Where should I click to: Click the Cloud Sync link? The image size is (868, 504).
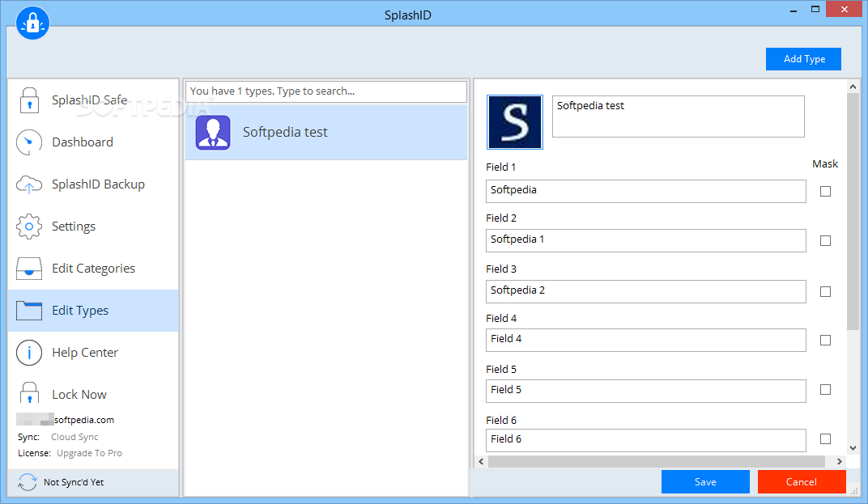coord(74,437)
